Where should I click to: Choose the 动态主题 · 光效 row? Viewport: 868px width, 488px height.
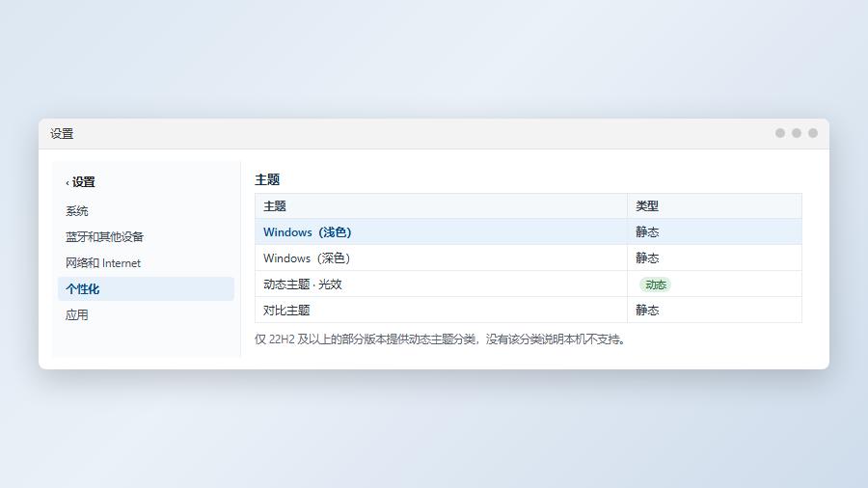pyautogui.click(x=529, y=284)
